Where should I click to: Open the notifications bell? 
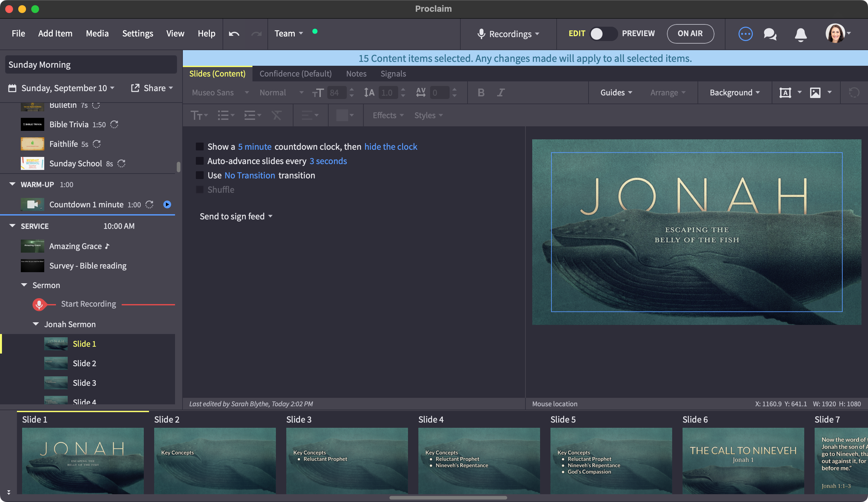pyautogui.click(x=800, y=34)
